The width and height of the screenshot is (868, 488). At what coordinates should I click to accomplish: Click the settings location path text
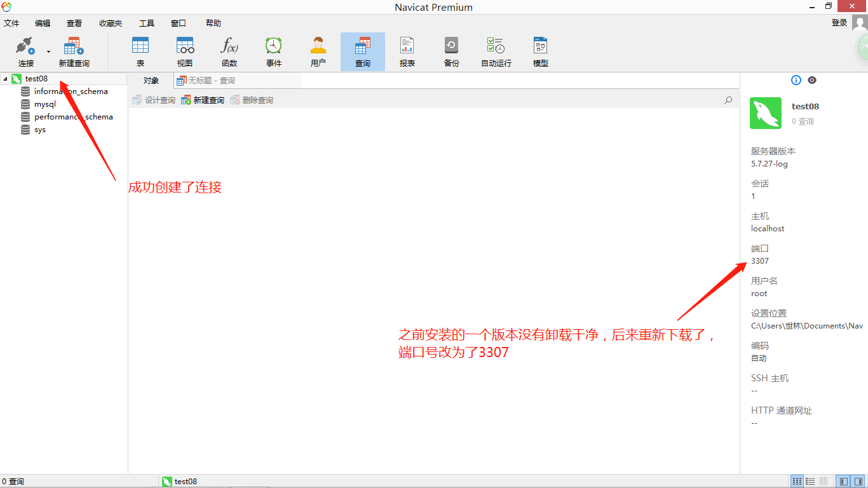(x=807, y=326)
